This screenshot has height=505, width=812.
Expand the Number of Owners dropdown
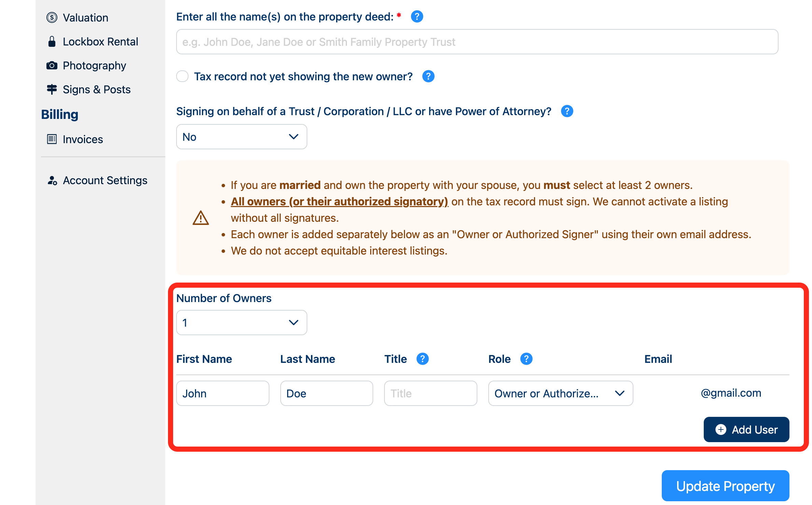[241, 323]
